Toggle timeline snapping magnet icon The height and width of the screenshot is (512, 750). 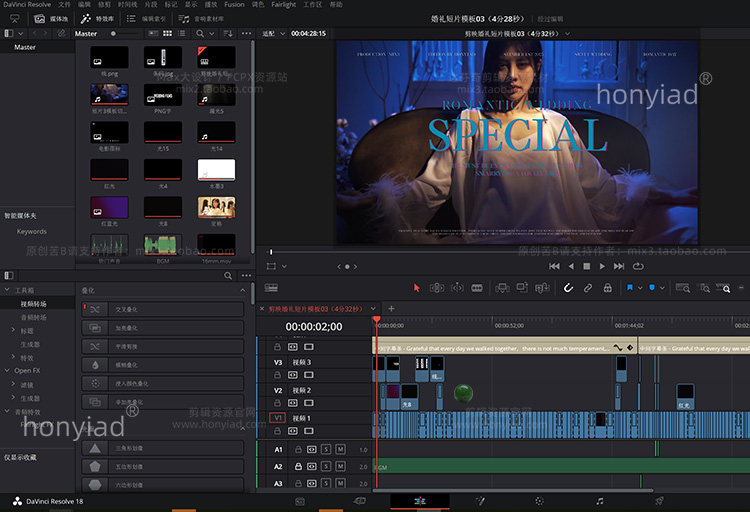(x=568, y=288)
